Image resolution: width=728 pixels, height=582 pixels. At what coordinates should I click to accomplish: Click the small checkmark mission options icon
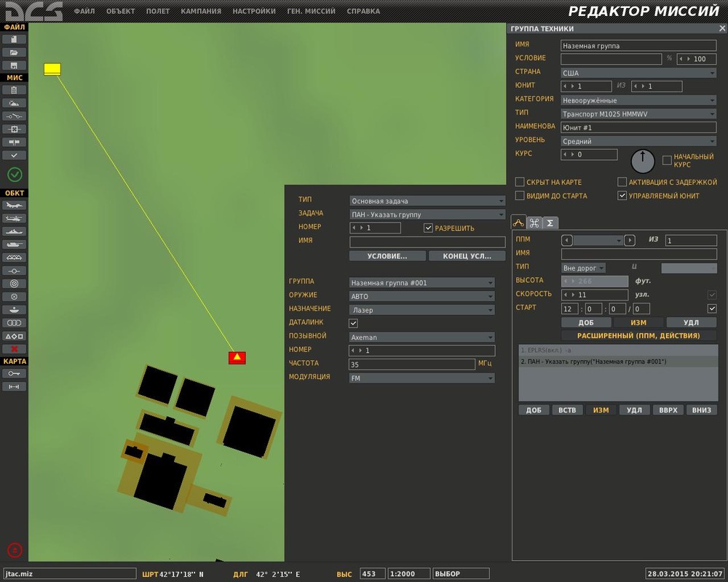pos(14,155)
